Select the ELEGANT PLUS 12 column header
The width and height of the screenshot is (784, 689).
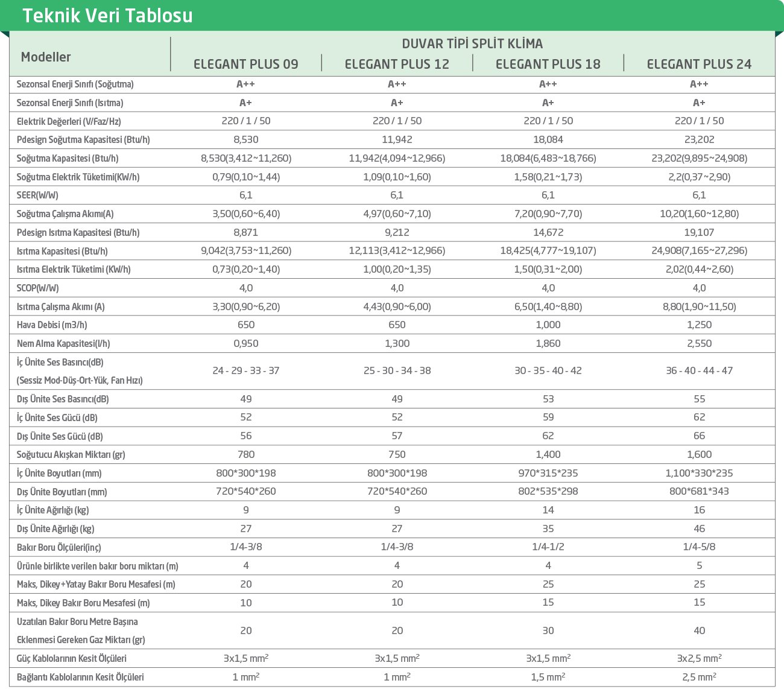(x=397, y=64)
